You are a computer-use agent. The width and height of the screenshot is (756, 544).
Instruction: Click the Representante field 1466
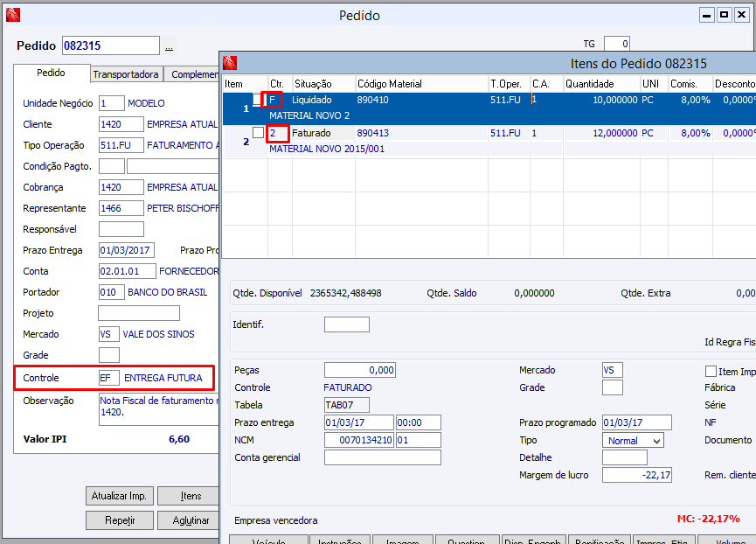(x=121, y=208)
